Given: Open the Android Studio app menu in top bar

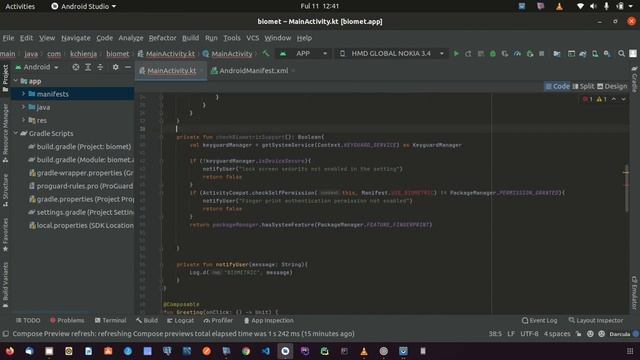Looking at the screenshot, I should [83, 6].
